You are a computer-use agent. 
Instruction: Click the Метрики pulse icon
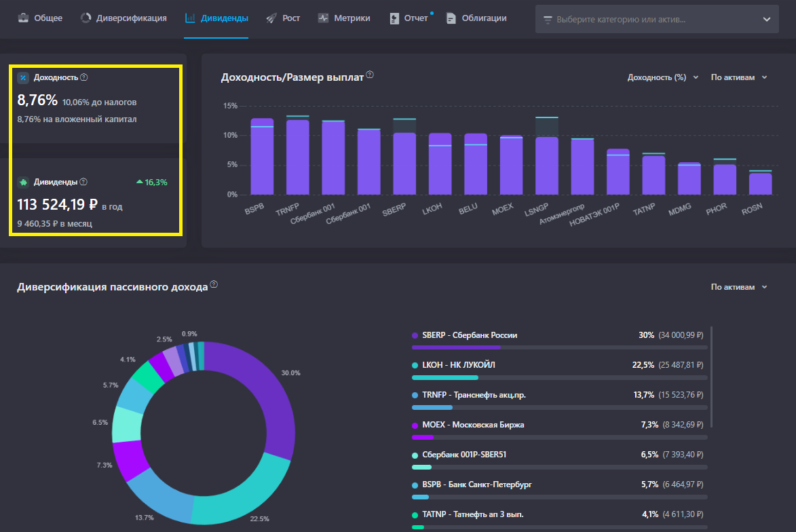point(323,18)
